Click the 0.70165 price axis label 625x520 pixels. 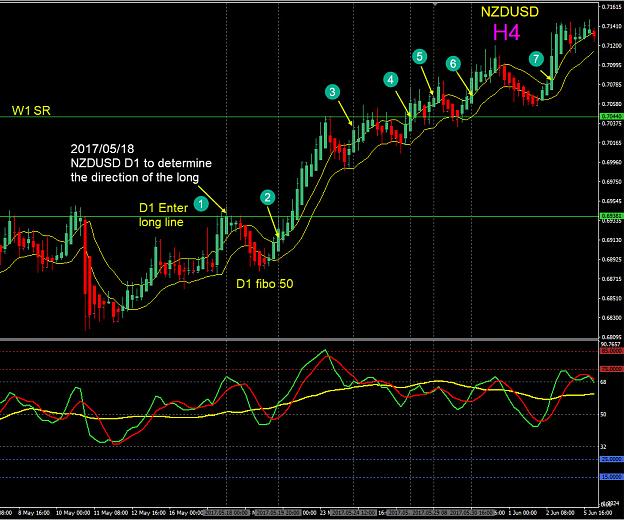point(611,143)
